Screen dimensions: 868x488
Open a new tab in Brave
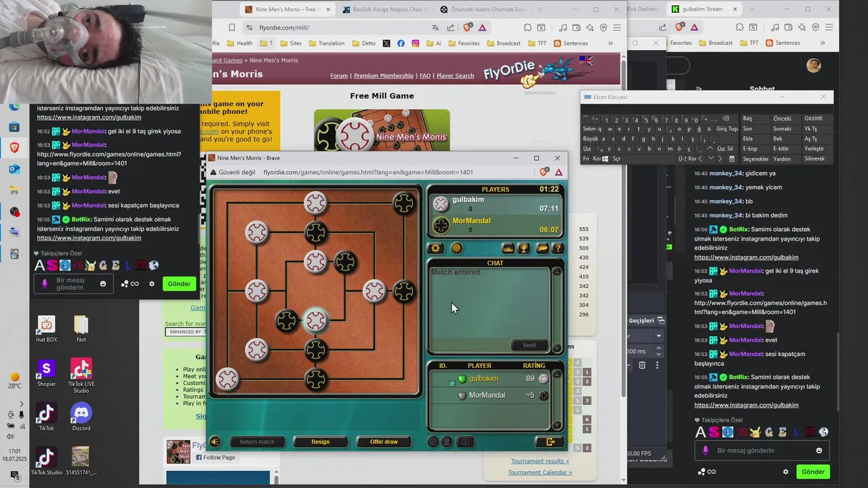point(540,9)
